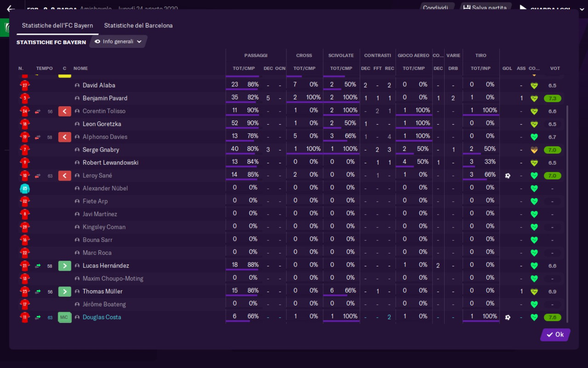Click the condition heart icon for David Alaba
The width and height of the screenshot is (588, 368).
click(x=534, y=86)
